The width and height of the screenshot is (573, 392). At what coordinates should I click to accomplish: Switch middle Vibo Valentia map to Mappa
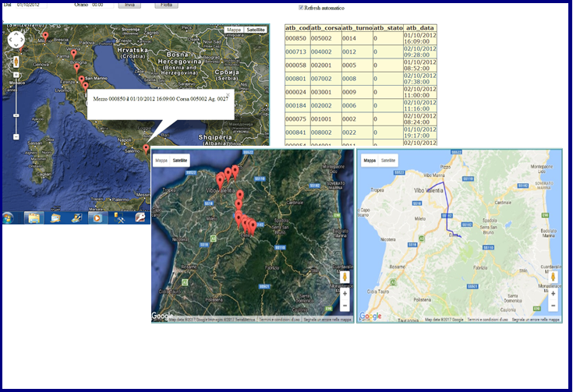161,161
